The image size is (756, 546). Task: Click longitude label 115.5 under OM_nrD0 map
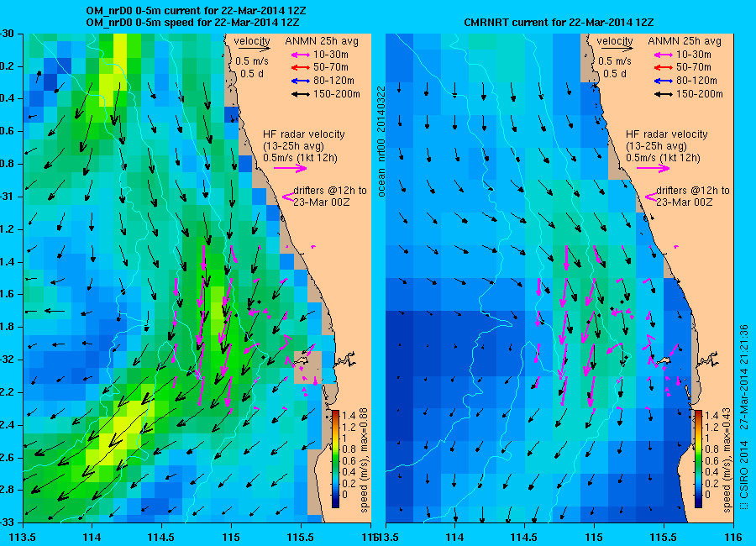[x=301, y=537]
